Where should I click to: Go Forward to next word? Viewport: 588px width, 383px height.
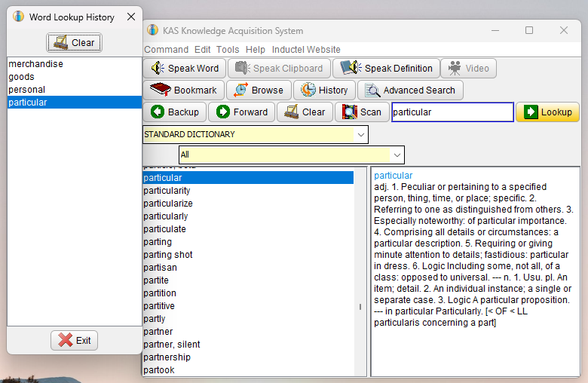point(241,112)
